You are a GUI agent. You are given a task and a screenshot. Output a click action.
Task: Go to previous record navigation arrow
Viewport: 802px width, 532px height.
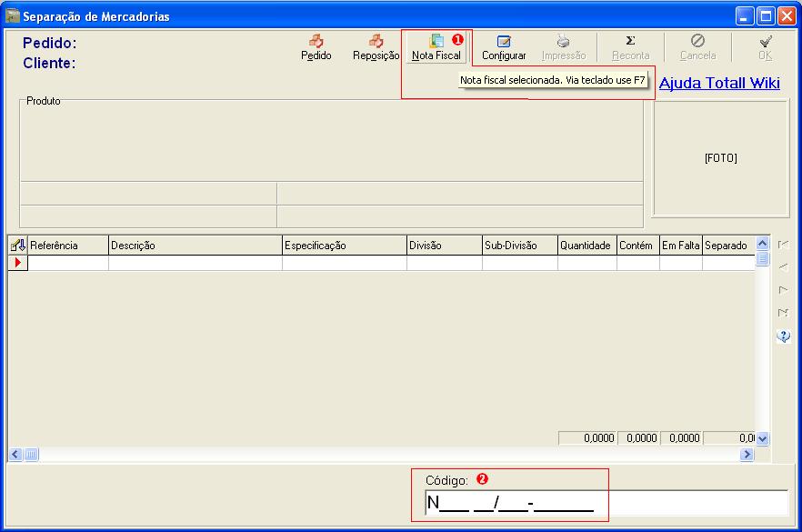[x=783, y=267]
